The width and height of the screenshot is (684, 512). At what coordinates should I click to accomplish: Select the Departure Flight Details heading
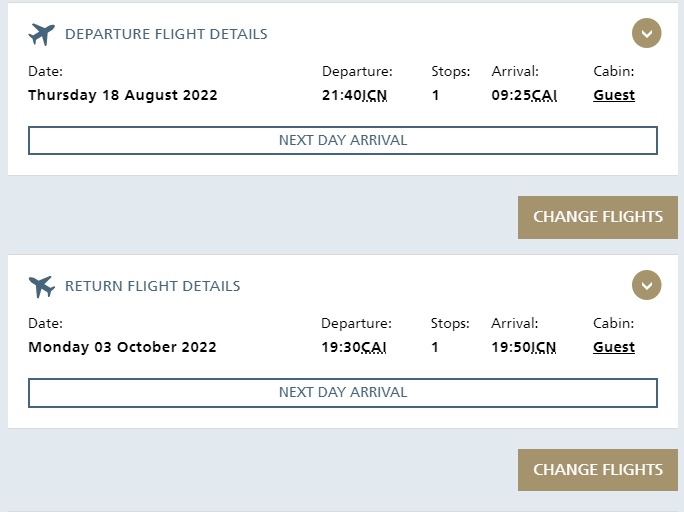coord(166,34)
